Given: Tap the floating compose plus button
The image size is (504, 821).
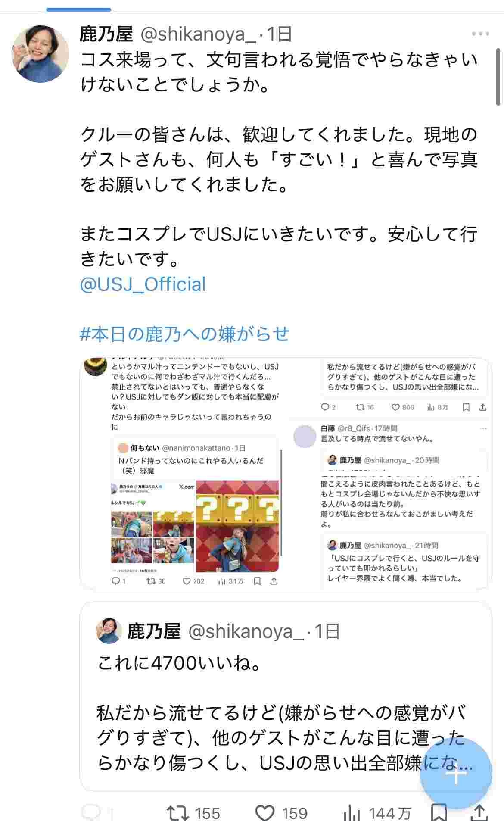Looking at the screenshot, I should click(456, 774).
